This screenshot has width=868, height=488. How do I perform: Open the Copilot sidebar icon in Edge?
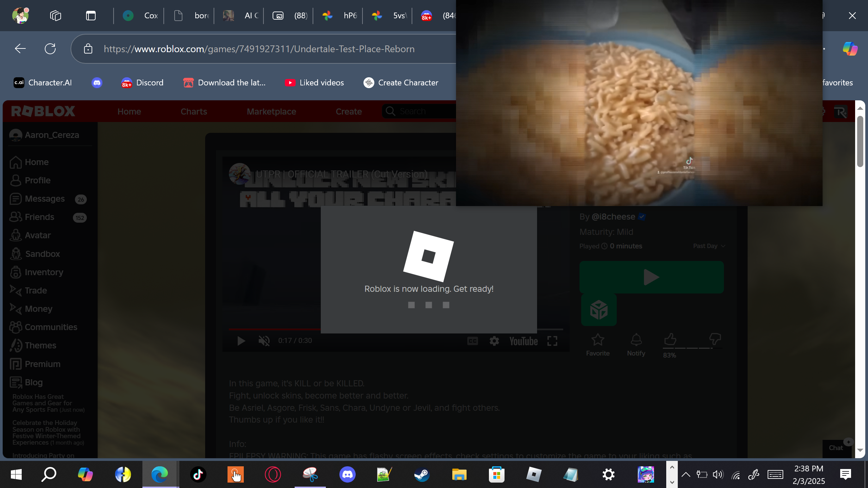pos(850,49)
